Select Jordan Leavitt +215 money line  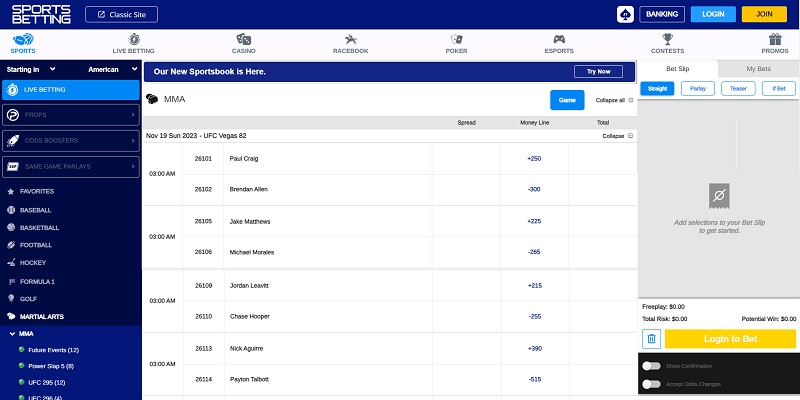pyautogui.click(x=535, y=286)
